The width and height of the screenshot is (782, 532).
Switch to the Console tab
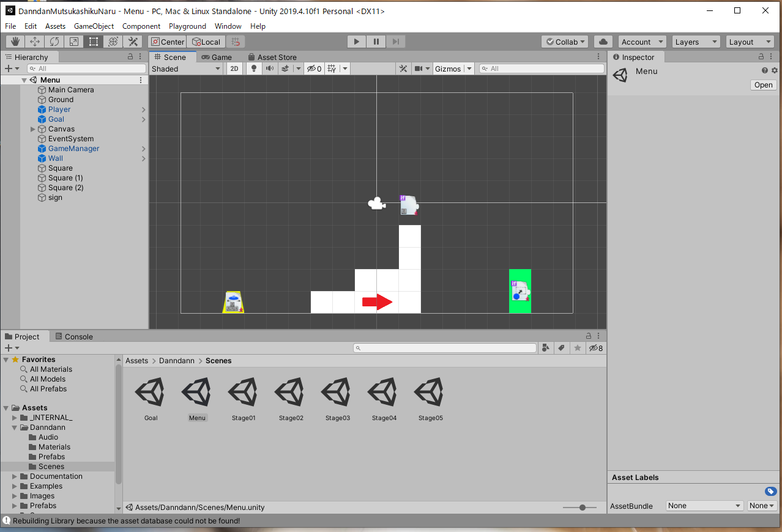coord(73,336)
